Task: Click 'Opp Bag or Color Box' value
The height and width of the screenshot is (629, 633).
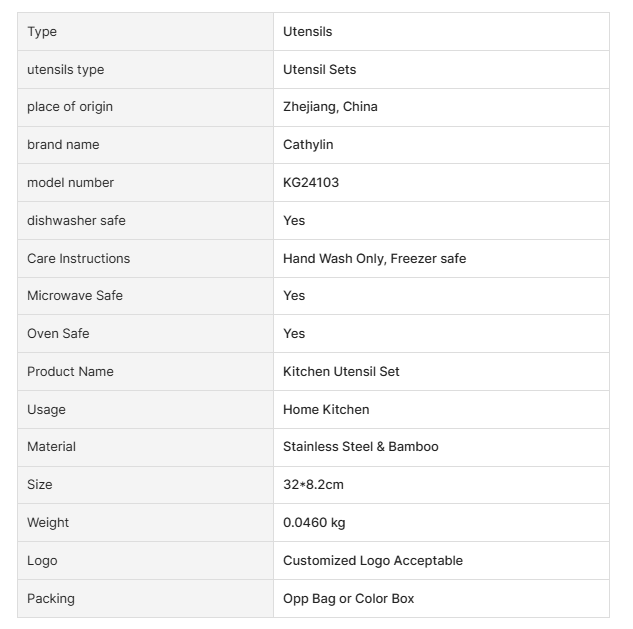Action: 348,599
